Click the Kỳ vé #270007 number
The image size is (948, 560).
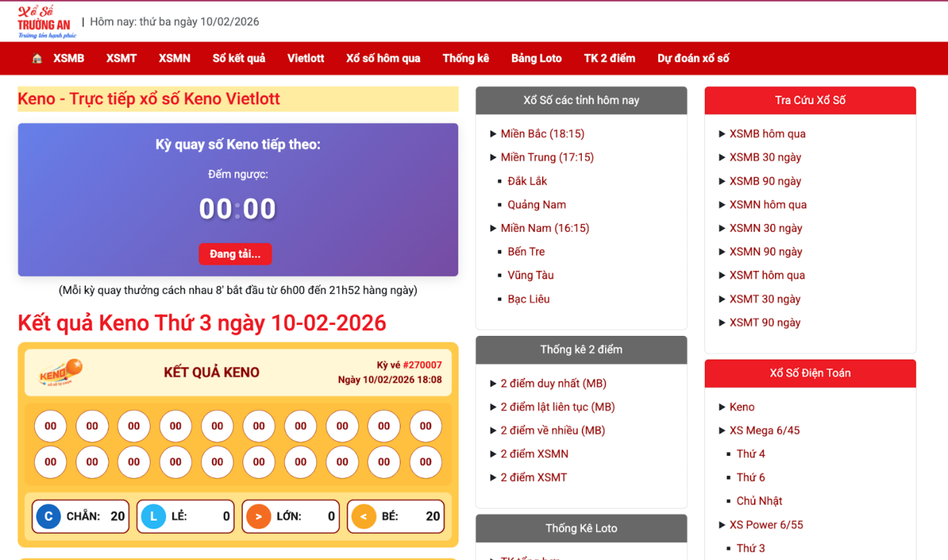point(422,365)
